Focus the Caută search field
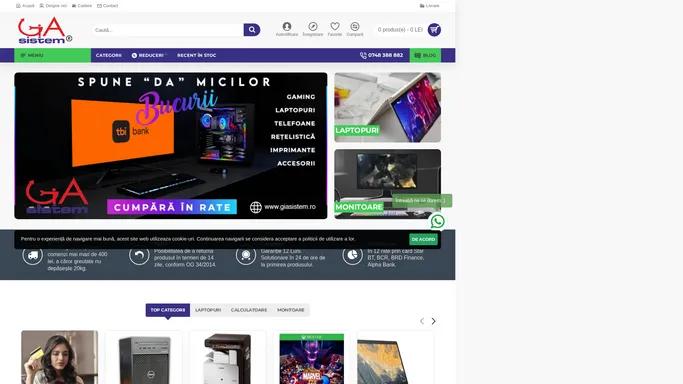The width and height of the screenshot is (683, 384). click(168, 30)
